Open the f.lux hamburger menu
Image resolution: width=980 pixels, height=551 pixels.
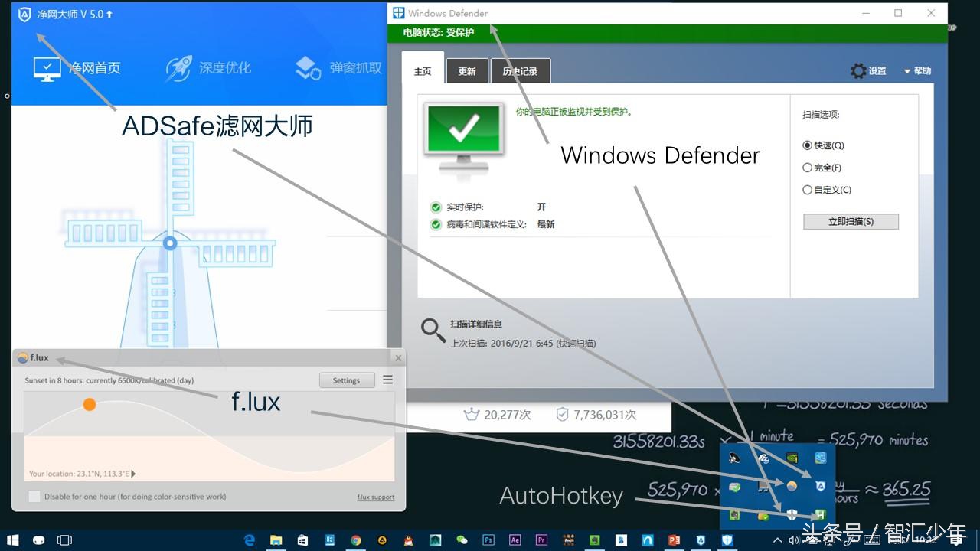click(387, 380)
